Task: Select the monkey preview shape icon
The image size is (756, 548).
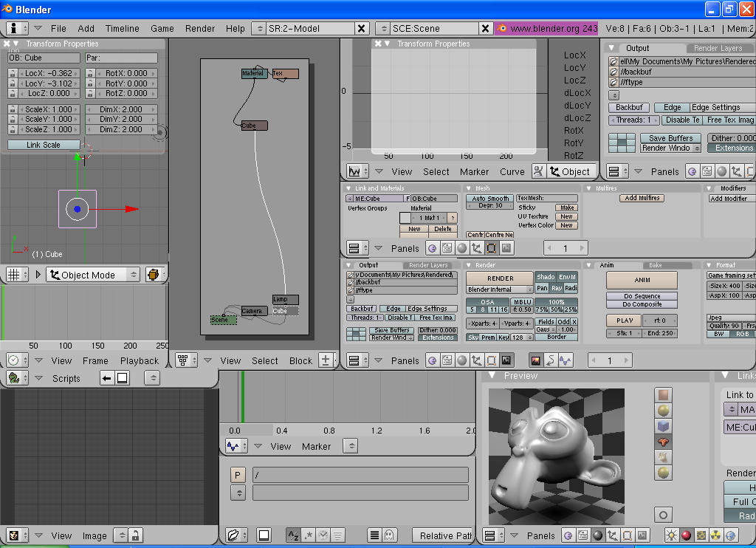Action: tap(663, 442)
